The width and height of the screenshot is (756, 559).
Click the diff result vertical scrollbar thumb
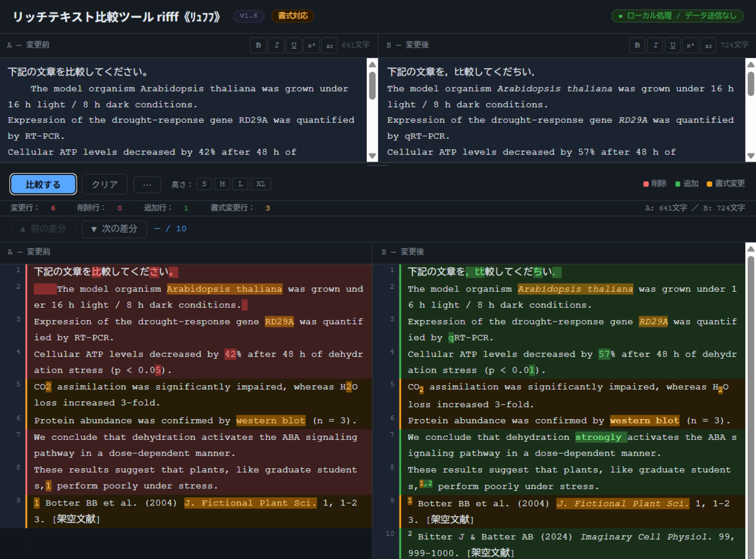pos(750,408)
